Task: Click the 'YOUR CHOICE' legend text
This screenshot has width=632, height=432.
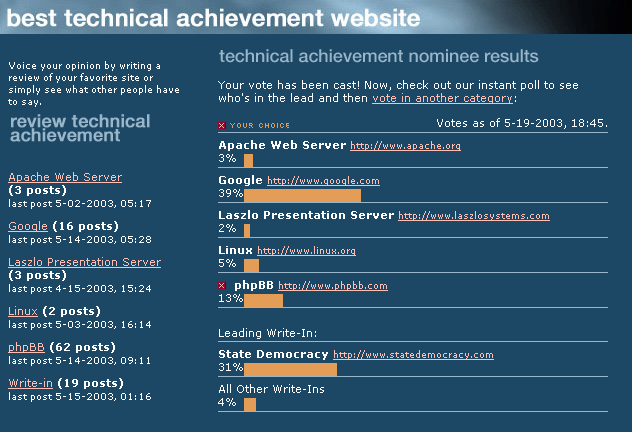Action: (260, 126)
